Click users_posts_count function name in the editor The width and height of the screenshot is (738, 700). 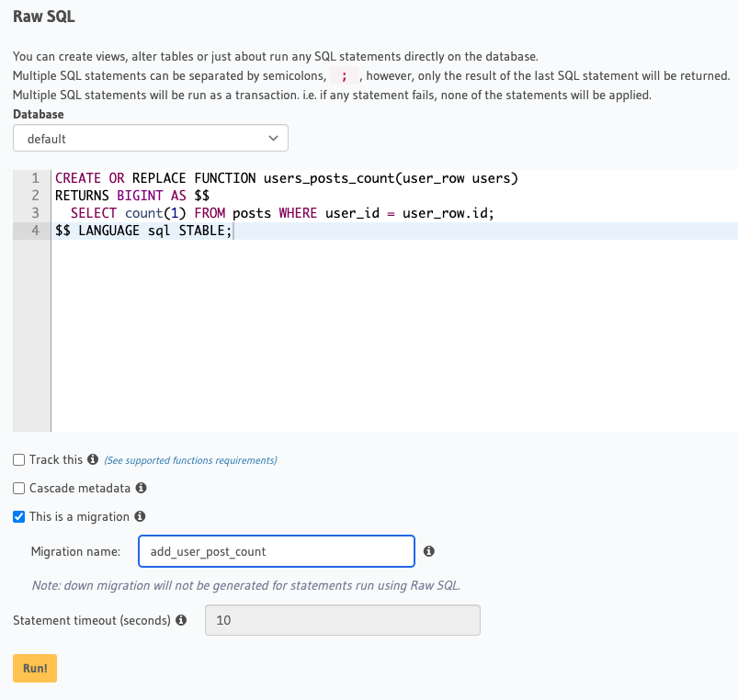pyautogui.click(x=328, y=178)
